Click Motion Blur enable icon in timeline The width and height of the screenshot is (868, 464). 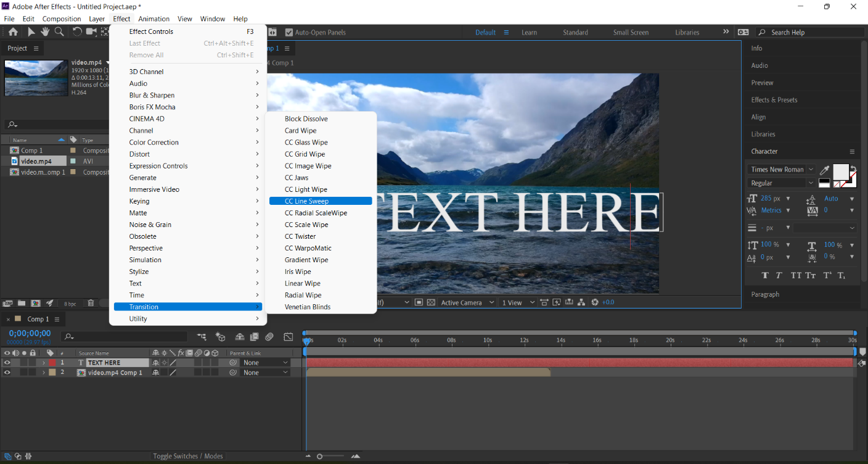[x=269, y=337]
